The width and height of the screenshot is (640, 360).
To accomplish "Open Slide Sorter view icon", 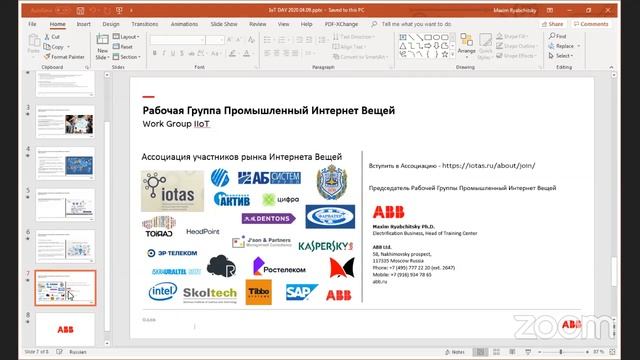I will click(496, 351).
